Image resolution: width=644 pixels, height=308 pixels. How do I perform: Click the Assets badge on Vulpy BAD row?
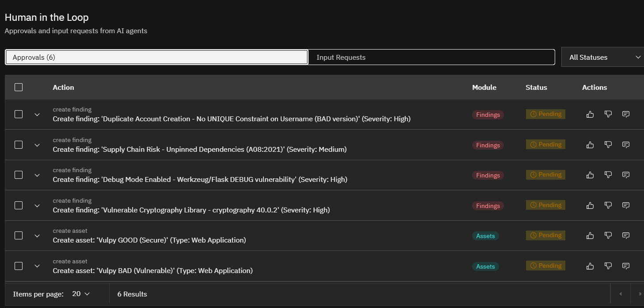[x=485, y=266]
